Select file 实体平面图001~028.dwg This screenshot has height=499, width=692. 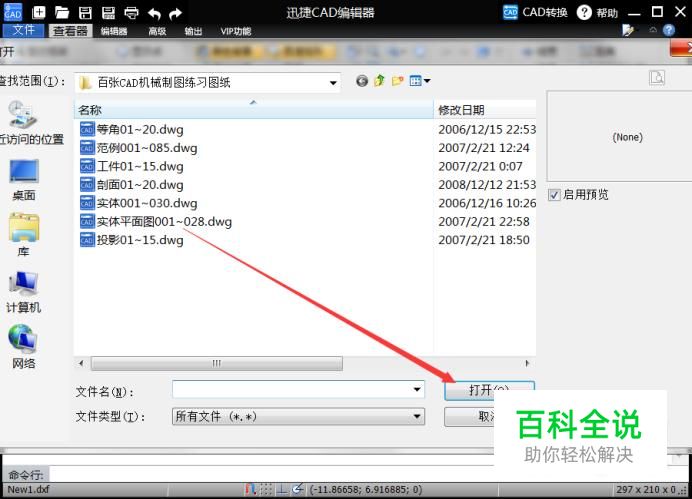(156, 221)
